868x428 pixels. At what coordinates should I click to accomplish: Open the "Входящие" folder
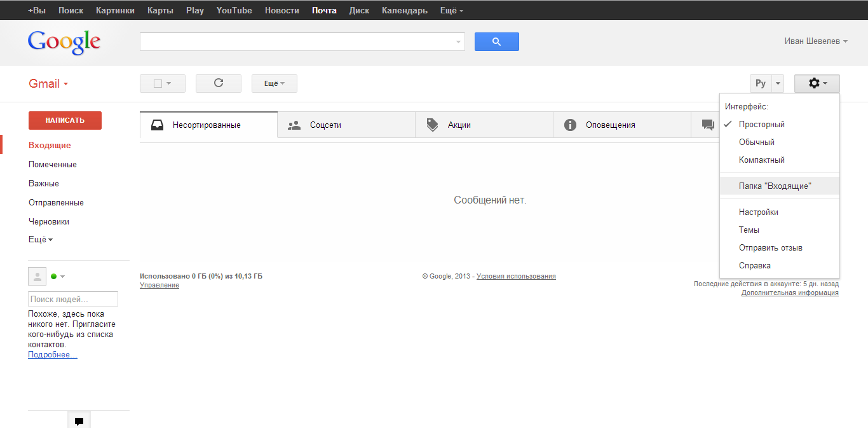click(x=50, y=146)
